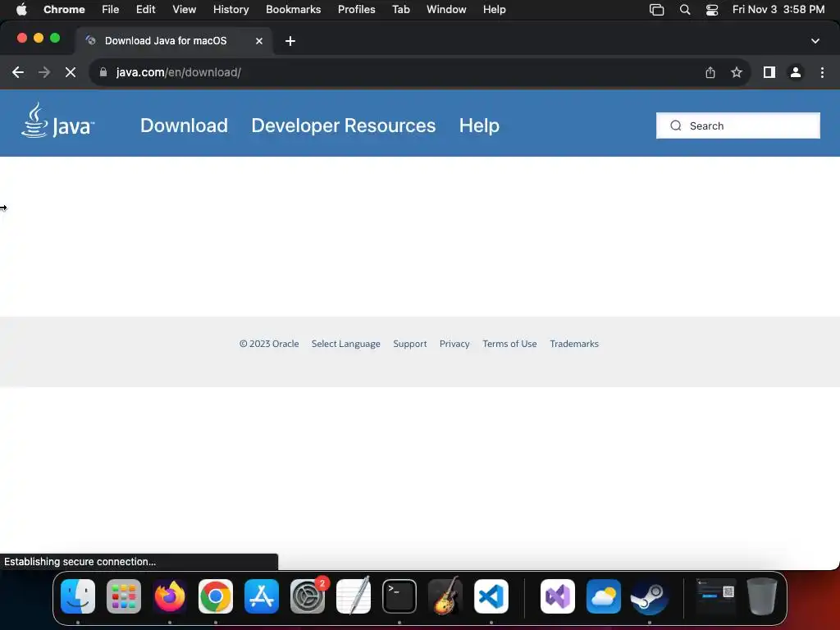Open Control Center in the menu bar
This screenshot has width=840, height=630.
point(711,10)
